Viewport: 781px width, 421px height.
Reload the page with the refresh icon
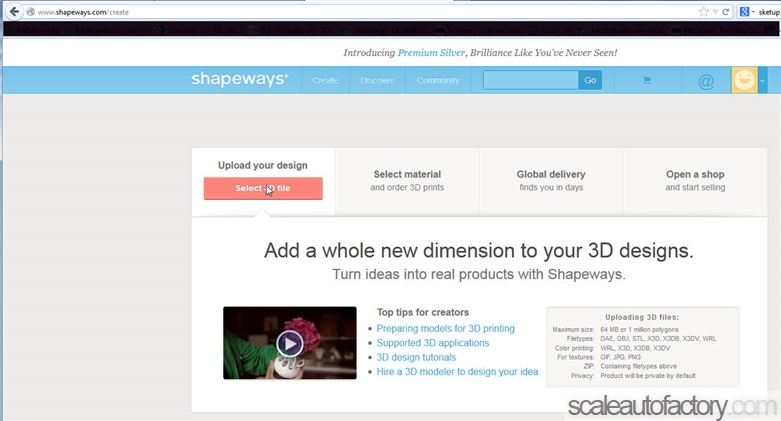(726, 12)
